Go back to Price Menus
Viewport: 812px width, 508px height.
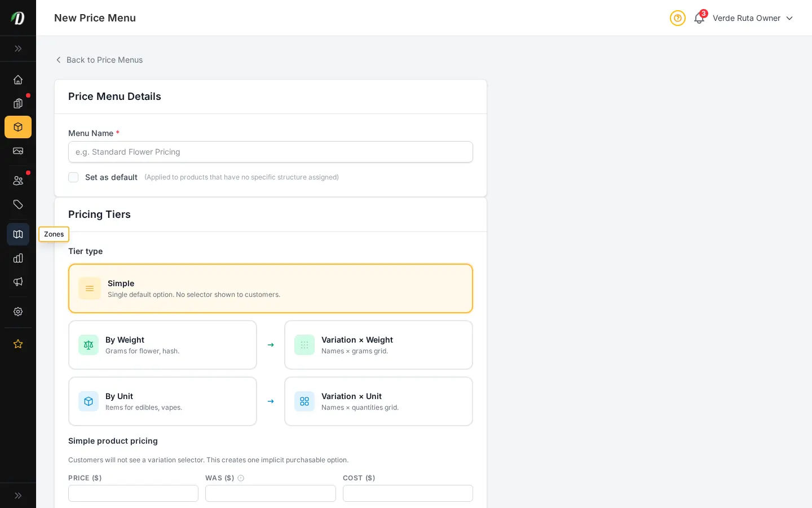pyautogui.click(x=99, y=60)
